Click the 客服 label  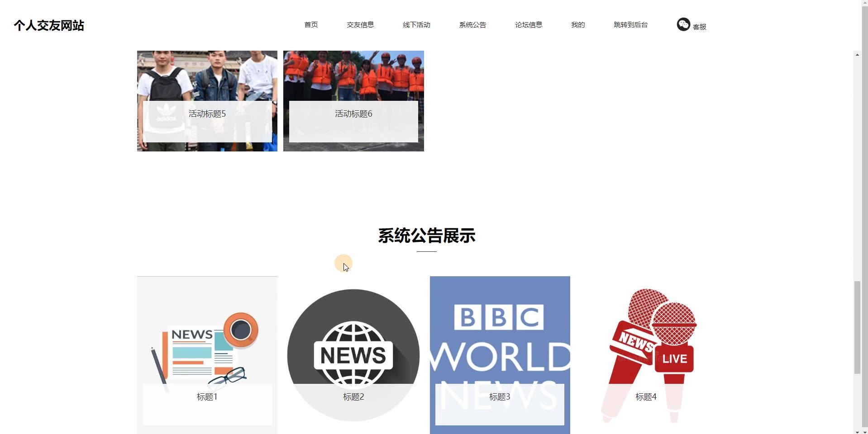(700, 27)
